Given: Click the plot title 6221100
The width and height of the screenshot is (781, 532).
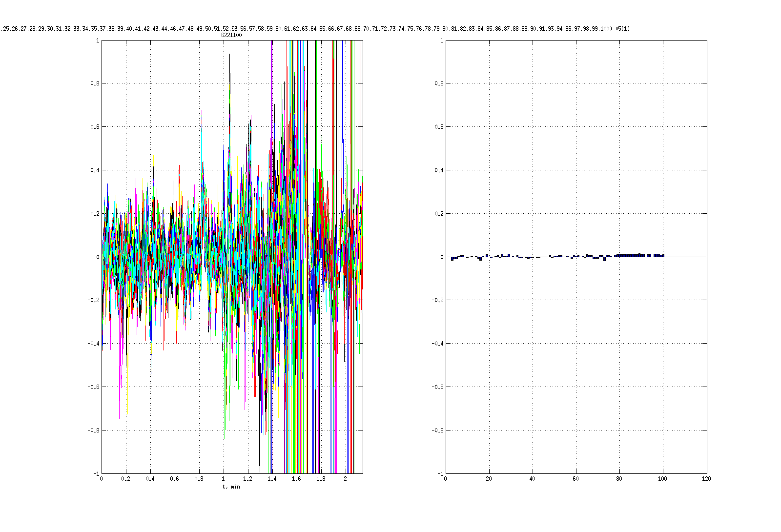Looking at the screenshot, I should [x=231, y=35].
